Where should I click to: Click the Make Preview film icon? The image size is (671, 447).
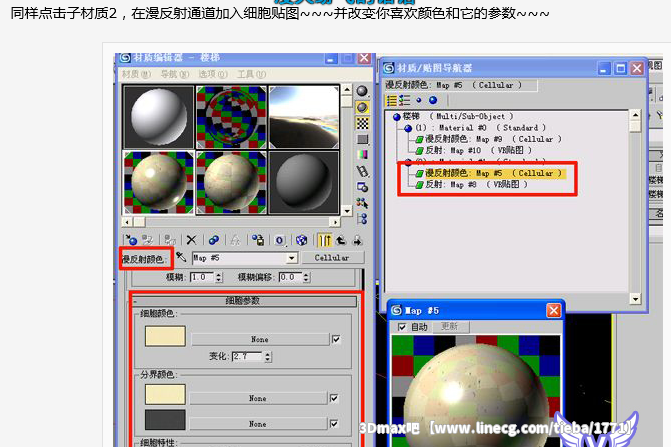coord(362,171)
